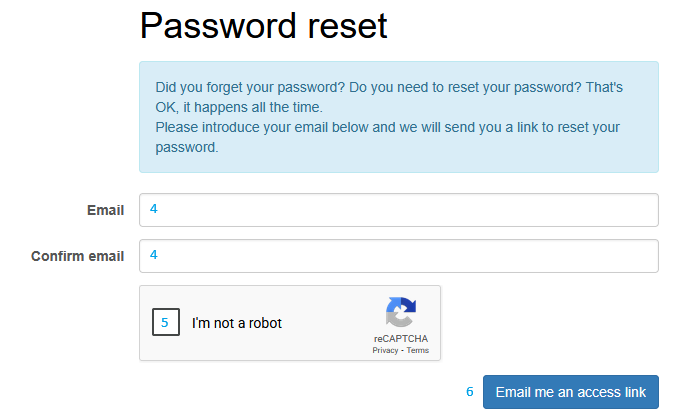Click the number 4 inside the Email field
Image resolution: width=673 pixels, height=415 pixels.
tap(154, 209)
